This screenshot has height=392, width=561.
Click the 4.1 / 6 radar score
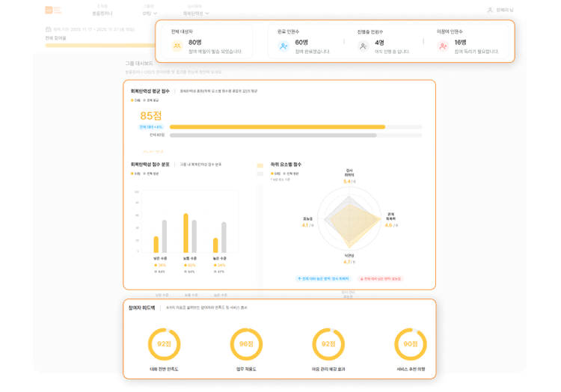click(307, 225)
